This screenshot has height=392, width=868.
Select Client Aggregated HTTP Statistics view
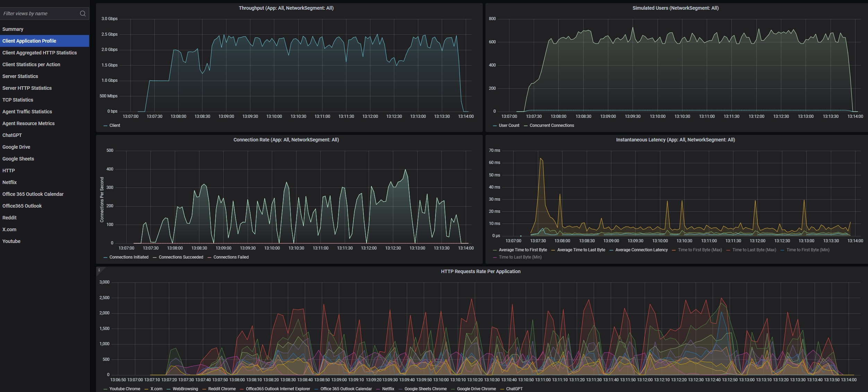tap(40, 53)
